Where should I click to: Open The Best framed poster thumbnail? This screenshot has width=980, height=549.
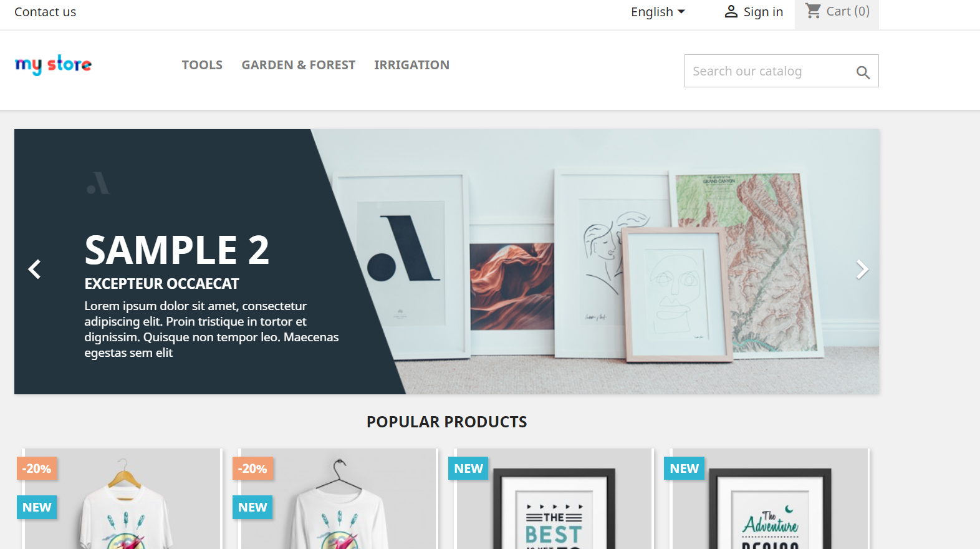(x=554, y=499)
